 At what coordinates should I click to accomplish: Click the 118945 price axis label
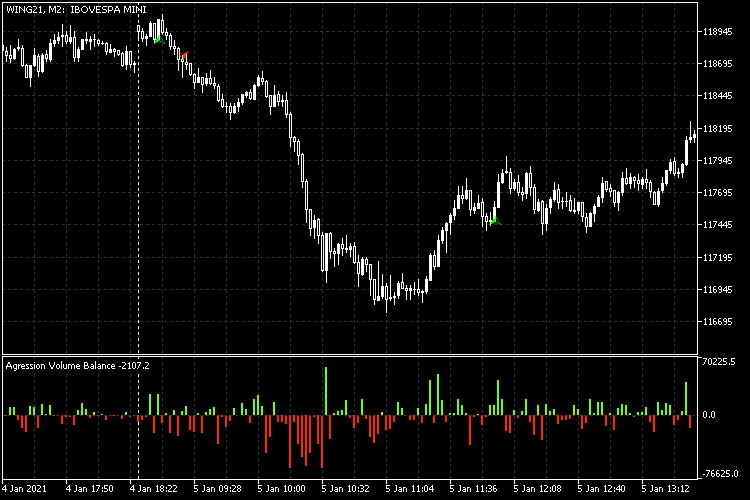pyautogui.click(x=717, y=32)
